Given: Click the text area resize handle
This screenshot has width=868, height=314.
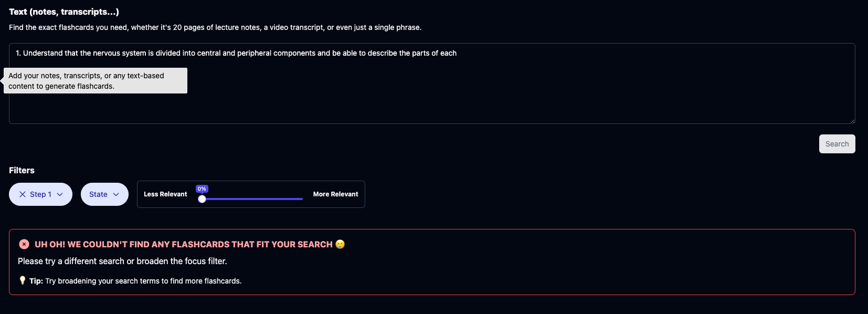Looking at the screenshot, I should [x=852, y=121].
